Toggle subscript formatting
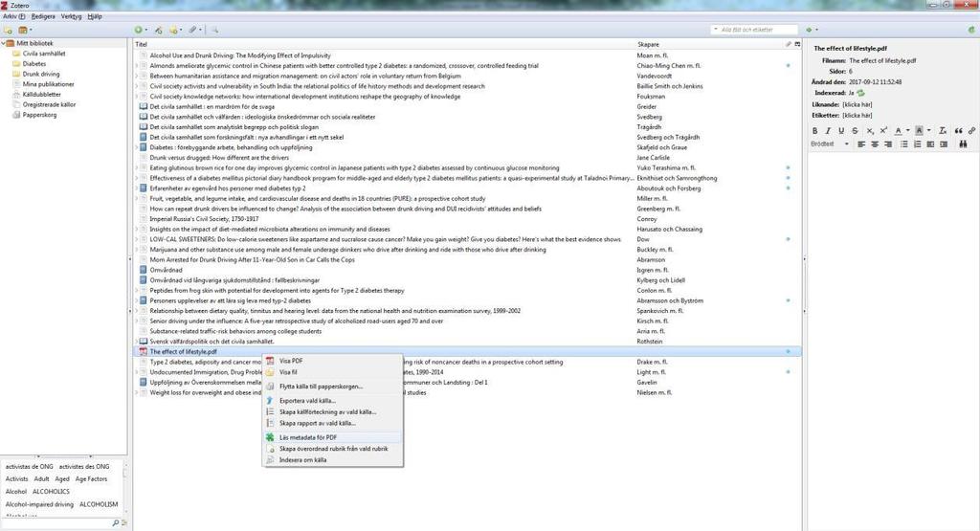The image size is (980, 531). pyautogui.click(x=870, y=130)
